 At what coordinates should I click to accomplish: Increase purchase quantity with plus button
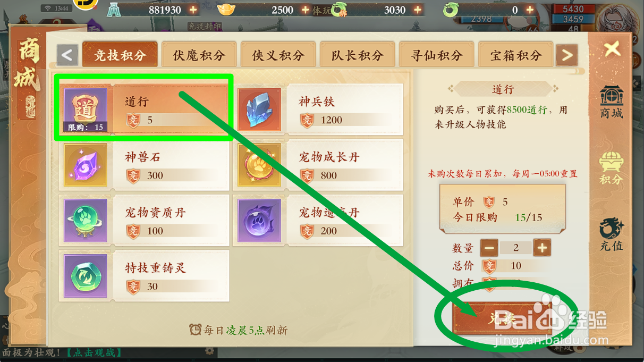click(542, 248)
